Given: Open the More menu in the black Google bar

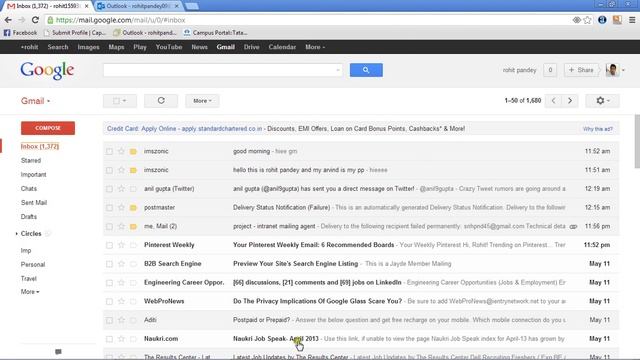Looking at the screenshot, I should (x=315, y=47).
